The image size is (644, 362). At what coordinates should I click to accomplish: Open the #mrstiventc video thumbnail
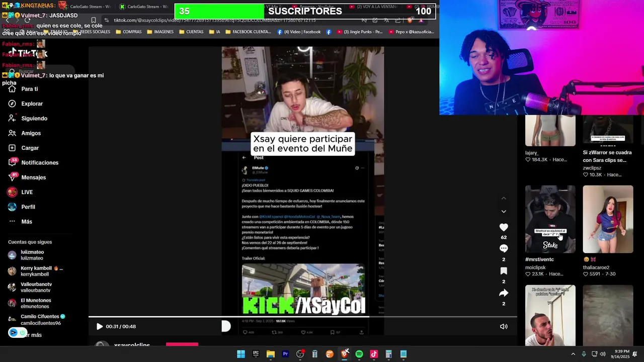click(550, 219)
